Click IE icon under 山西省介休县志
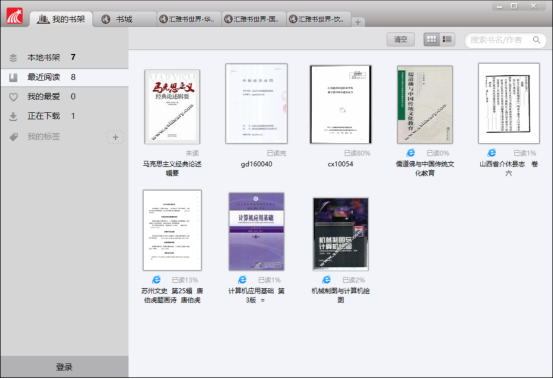Viewport: 553px width, 379px height. coord(492,153)
